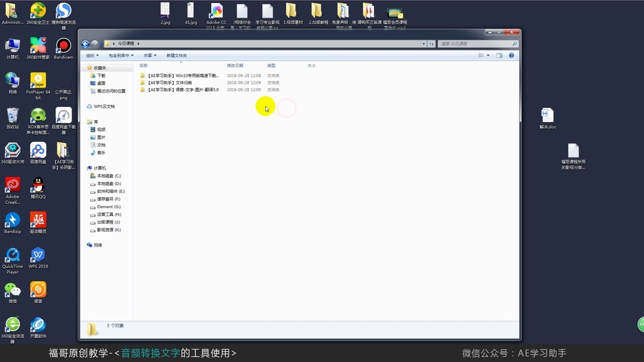The width and height of the screenshot is (644, 362).
Task: Create folder with 新建文件夹 button
Action: (177, 55)
